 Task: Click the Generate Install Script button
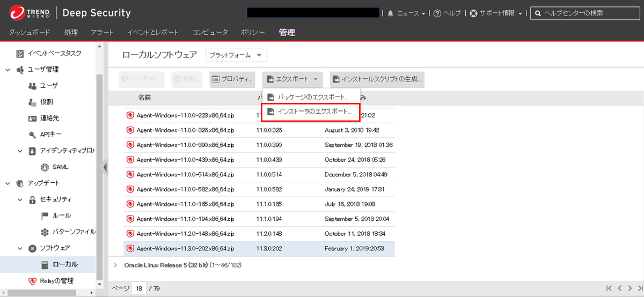pos(377,79)
